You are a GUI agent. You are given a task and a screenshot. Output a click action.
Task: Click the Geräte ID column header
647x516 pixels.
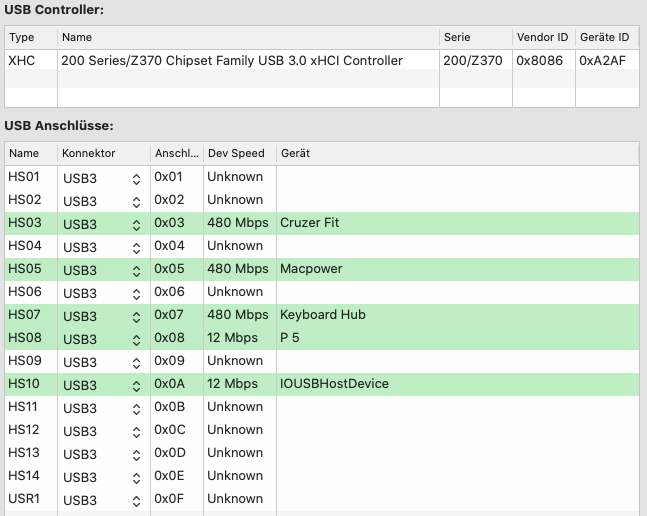(x=604, y=37)
